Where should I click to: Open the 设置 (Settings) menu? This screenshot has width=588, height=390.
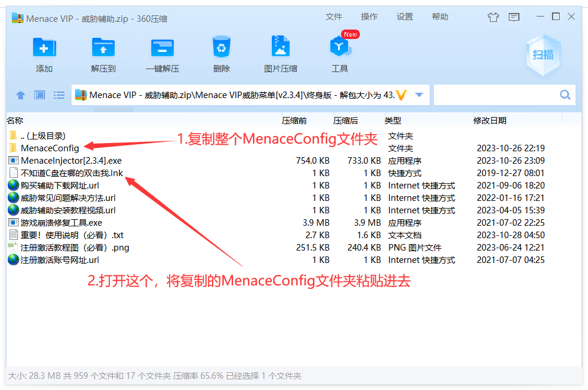405,17
